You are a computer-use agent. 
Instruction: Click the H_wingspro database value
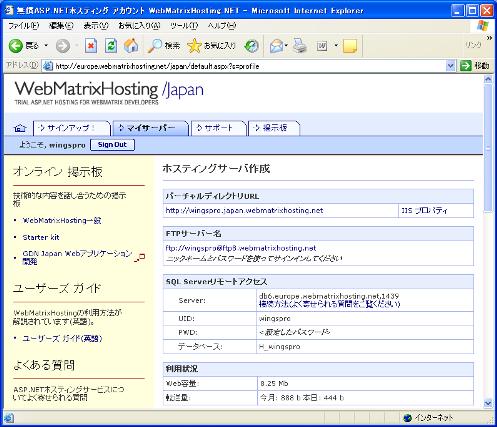pos(279,347)
